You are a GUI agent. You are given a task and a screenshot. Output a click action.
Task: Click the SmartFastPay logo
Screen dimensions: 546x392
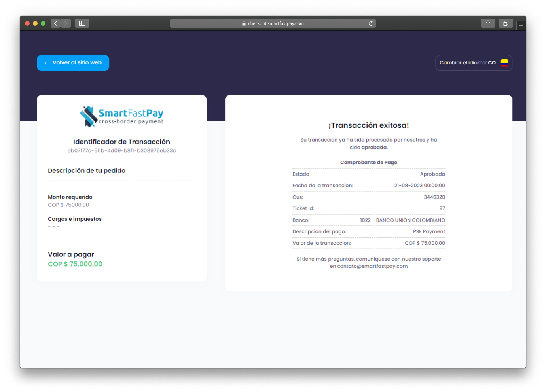(x=121, y=116)
